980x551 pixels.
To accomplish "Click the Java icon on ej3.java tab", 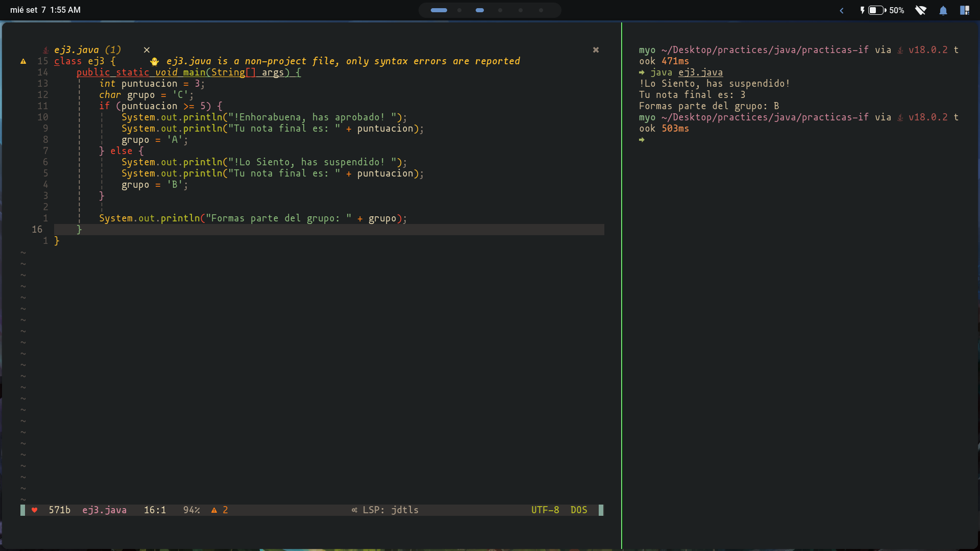I will point(45,50).
